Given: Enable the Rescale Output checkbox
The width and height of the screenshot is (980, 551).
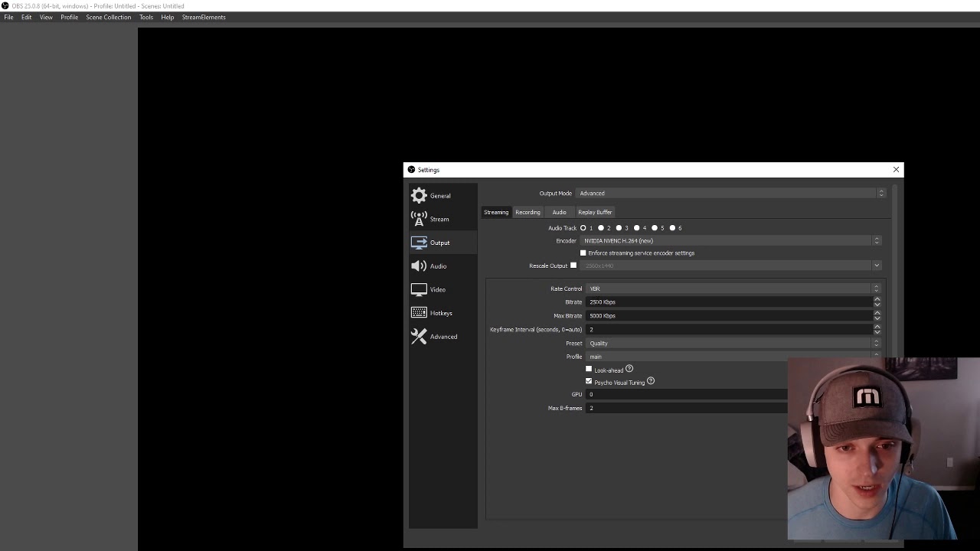Looking at the screenshot, I should click(x=573, y=266).
